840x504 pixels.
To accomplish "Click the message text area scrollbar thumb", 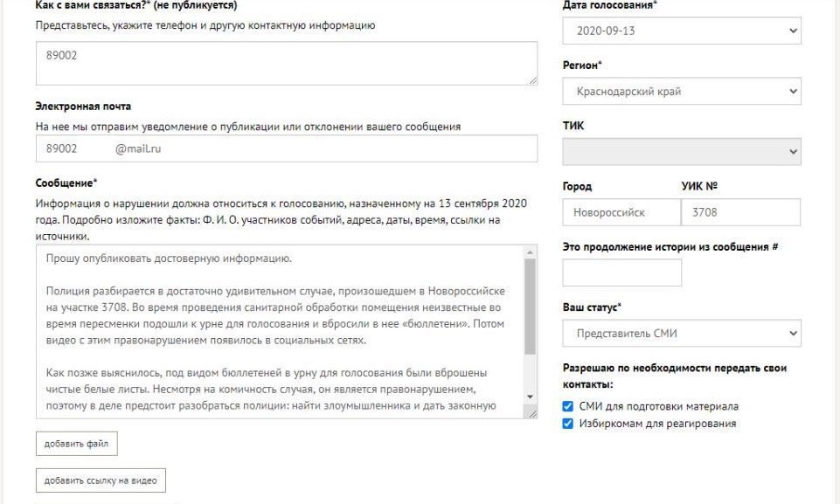I will [531, 307].
